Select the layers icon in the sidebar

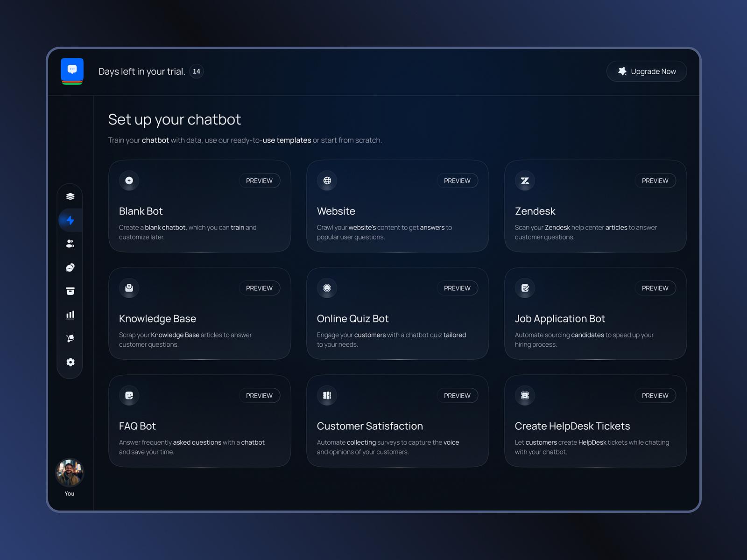click(x=70, y=196)
